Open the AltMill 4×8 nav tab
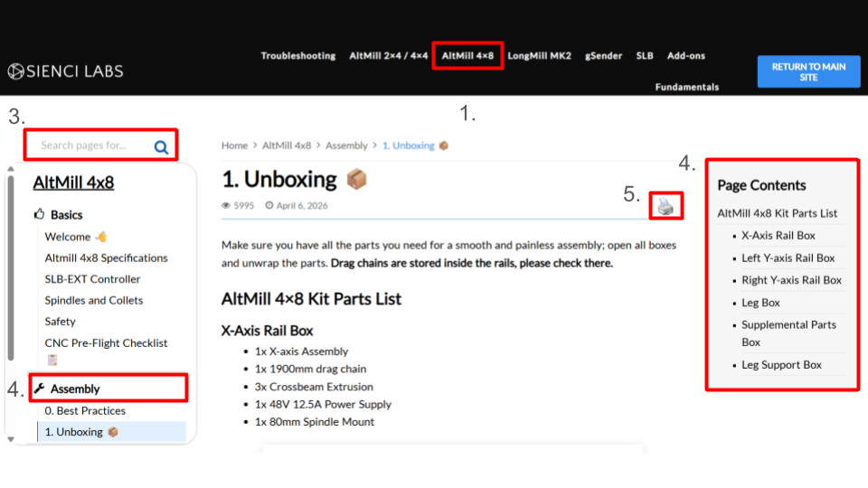Screen dimensions: 868x488 pos(467,56)
